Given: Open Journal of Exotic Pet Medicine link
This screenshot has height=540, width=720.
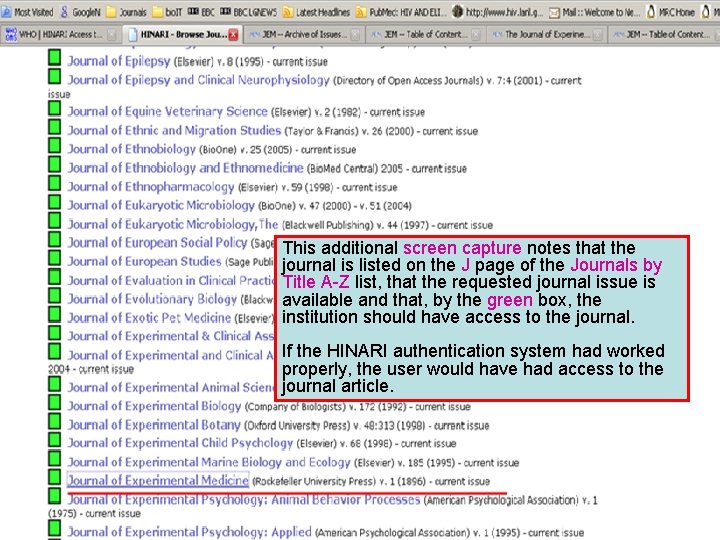Looking at the screenshot, I should tap(149, 318).
